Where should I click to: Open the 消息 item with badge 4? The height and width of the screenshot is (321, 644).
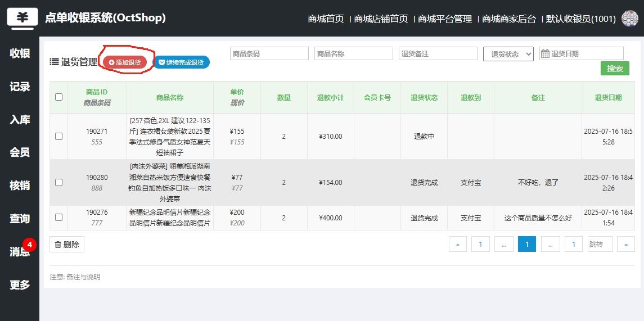tap(20, 251)
